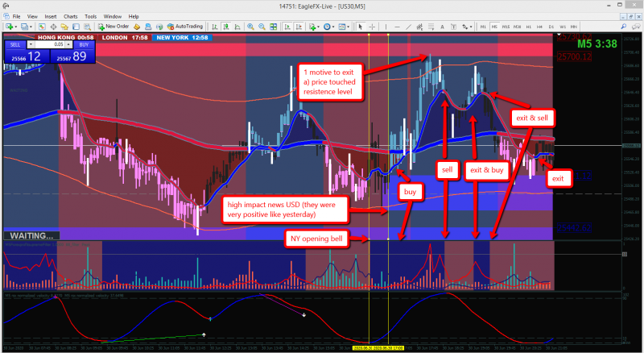Image resolution: width=644 pixels, height=353 pixels.
Task: Select the Cursor pointer tool
Action: coord(360,27)
